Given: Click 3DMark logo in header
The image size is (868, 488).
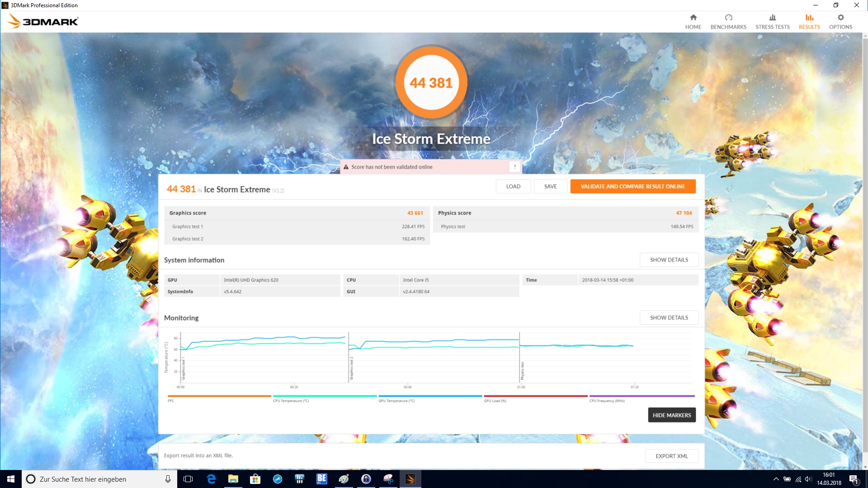Looking at the screenshot, I should pyautogui.click(x=43, y=21).
